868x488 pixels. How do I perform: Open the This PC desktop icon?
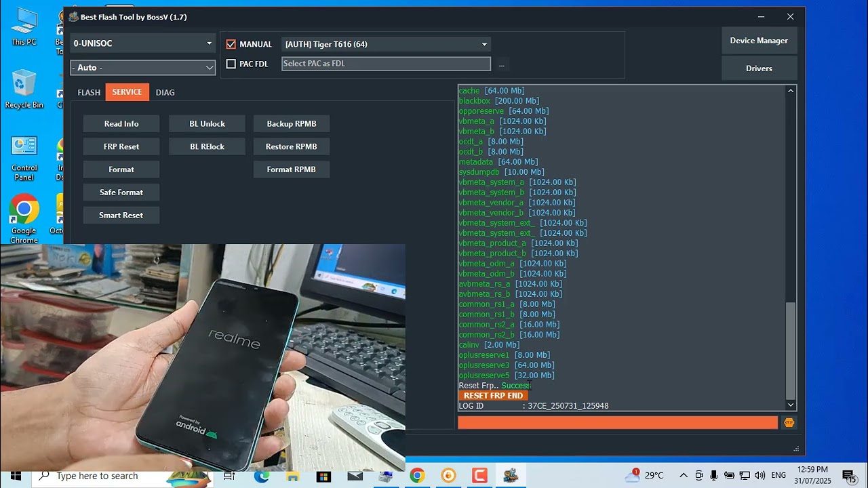(24, 27)
